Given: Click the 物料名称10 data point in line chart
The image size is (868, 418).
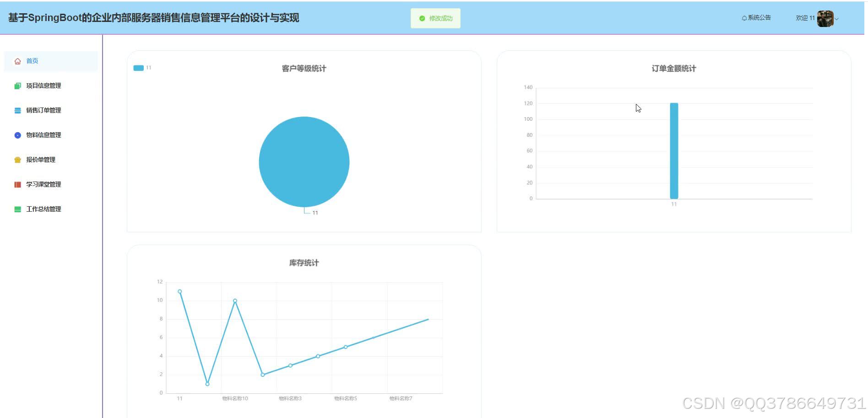Looking at the screenshot, I should (235, 301).
